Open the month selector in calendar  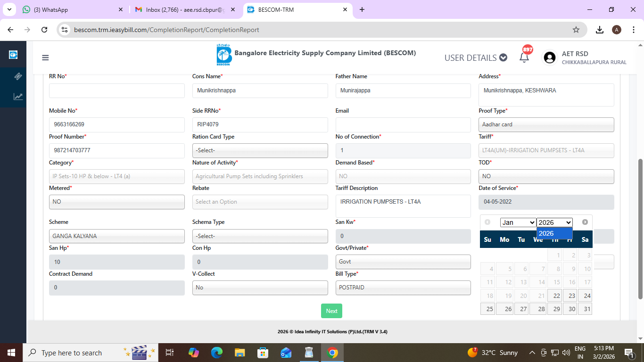point(518,222)
